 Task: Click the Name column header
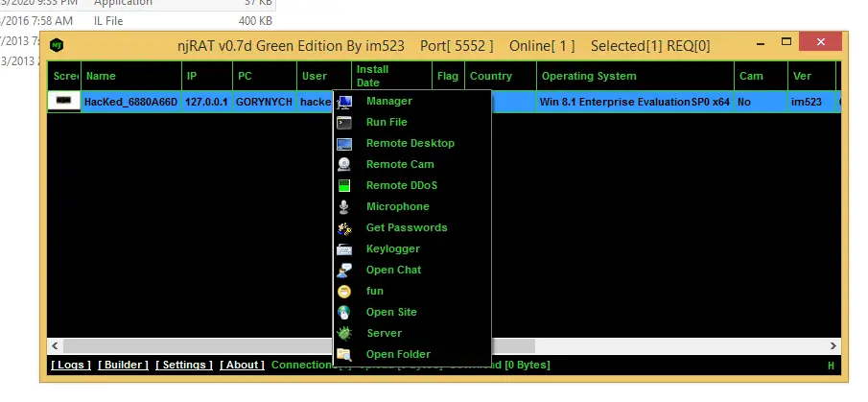131,76
